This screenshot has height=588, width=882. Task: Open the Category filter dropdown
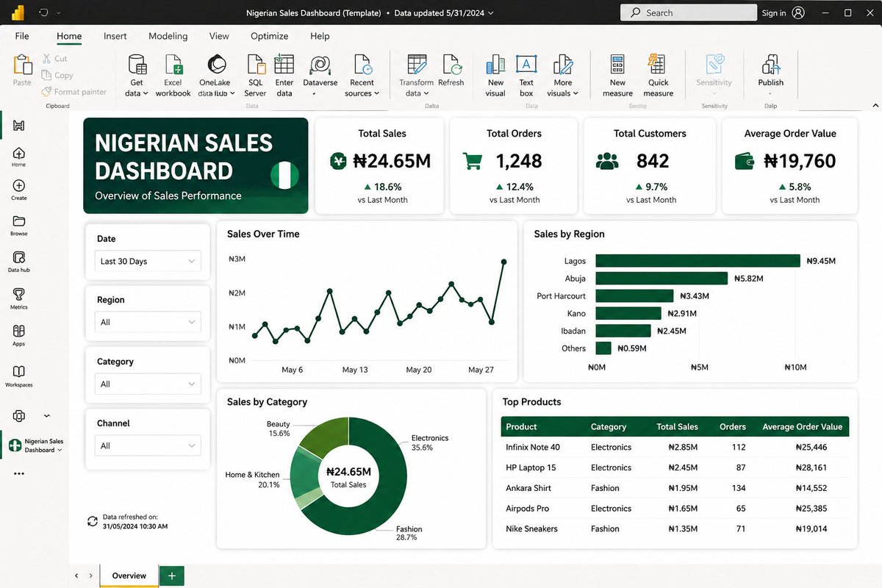tap(148, 384)
